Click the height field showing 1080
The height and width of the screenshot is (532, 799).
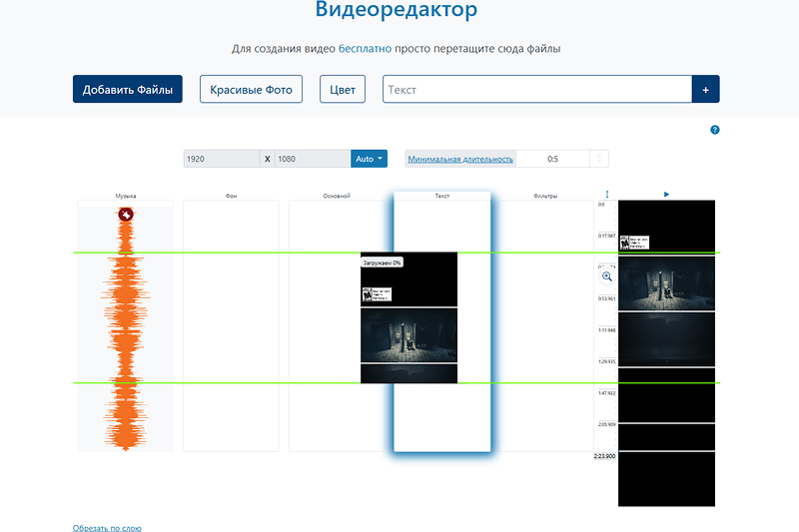tap(312, 159)
